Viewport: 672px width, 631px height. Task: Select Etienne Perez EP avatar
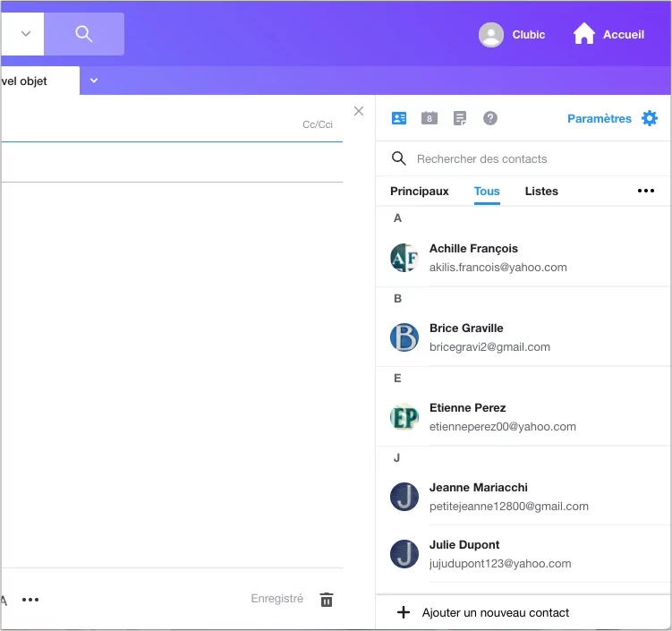click(x=404, y=417)
